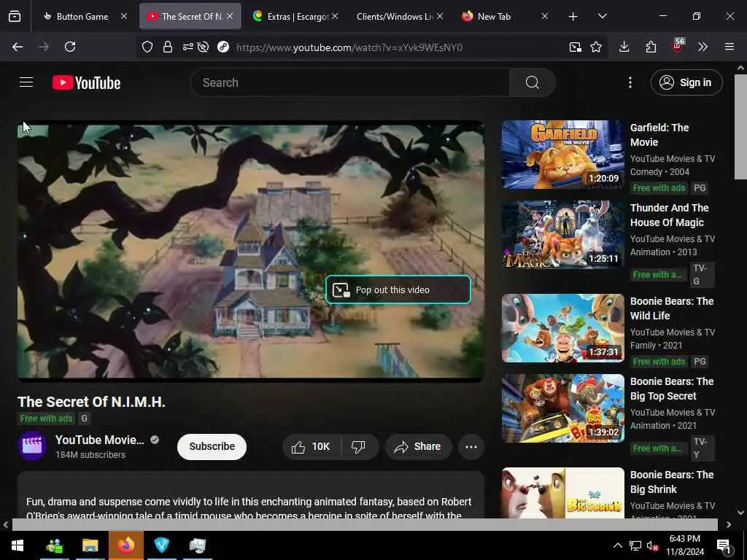The height and width of the screenshot is (560, 747).
Task: Open Garfield: The Movie thumbnail
Action: pyautogui.click(x=562, y=155)
